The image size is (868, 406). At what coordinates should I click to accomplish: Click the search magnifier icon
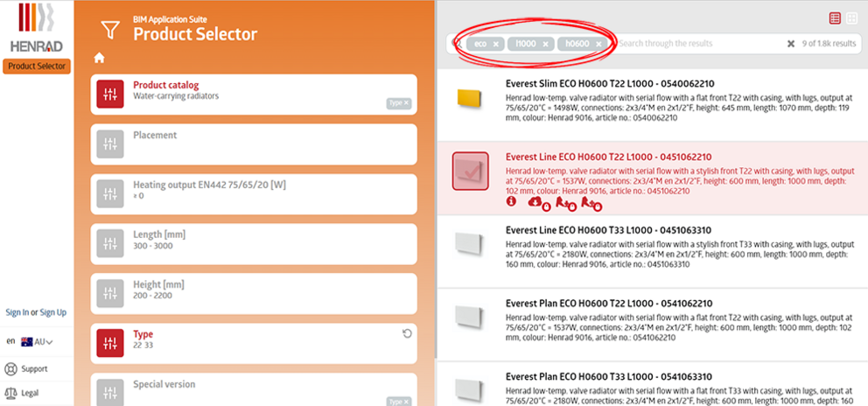click(x=457, y=43)
